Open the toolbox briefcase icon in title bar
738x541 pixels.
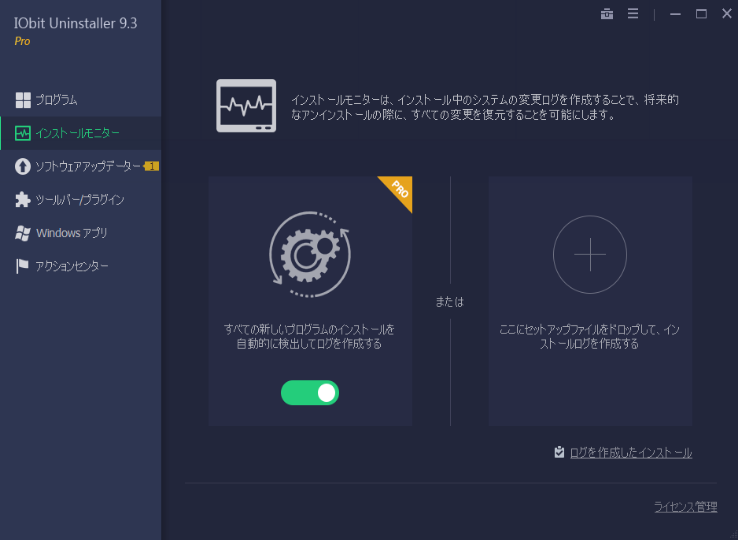point(607,14)
